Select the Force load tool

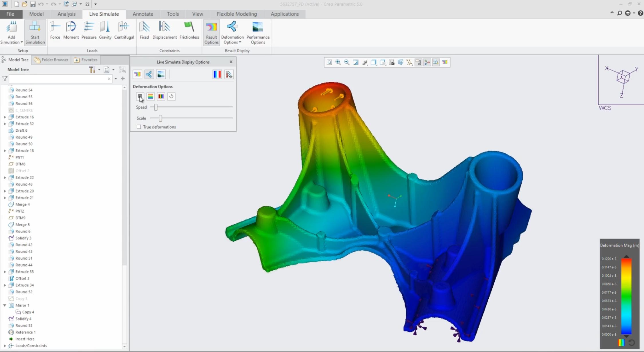[x=55, y=30]
